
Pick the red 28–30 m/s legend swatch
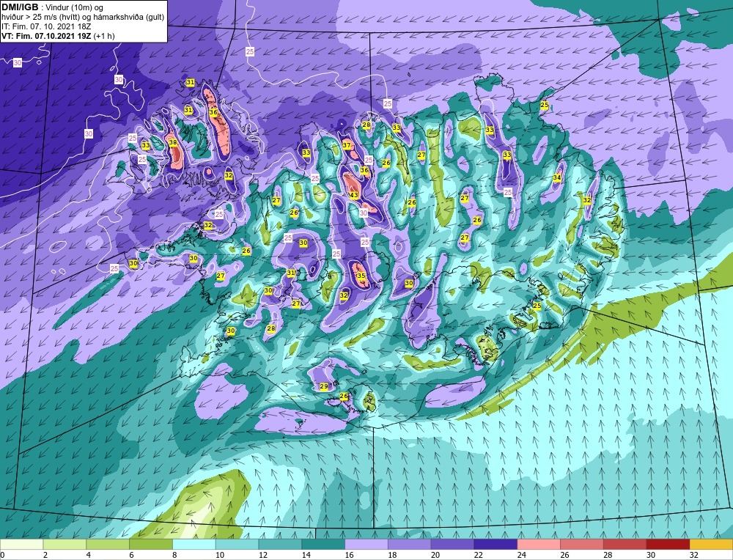coord(625,544)
